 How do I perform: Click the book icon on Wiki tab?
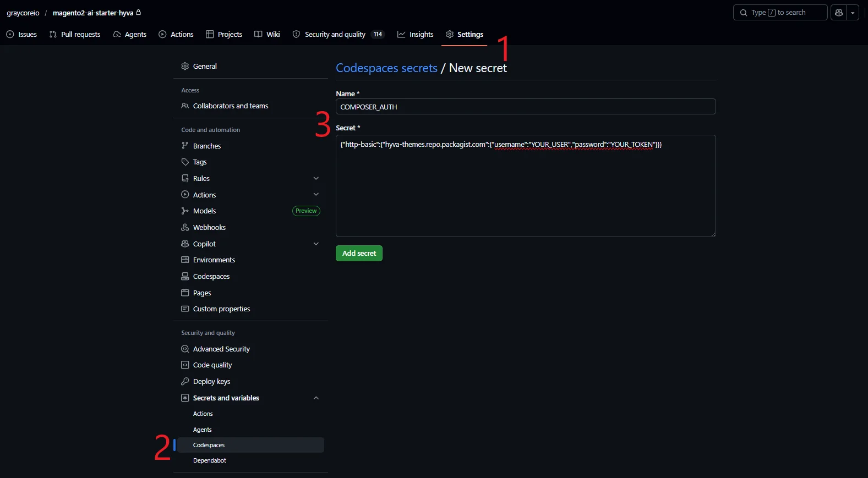(x=258, y=34)
